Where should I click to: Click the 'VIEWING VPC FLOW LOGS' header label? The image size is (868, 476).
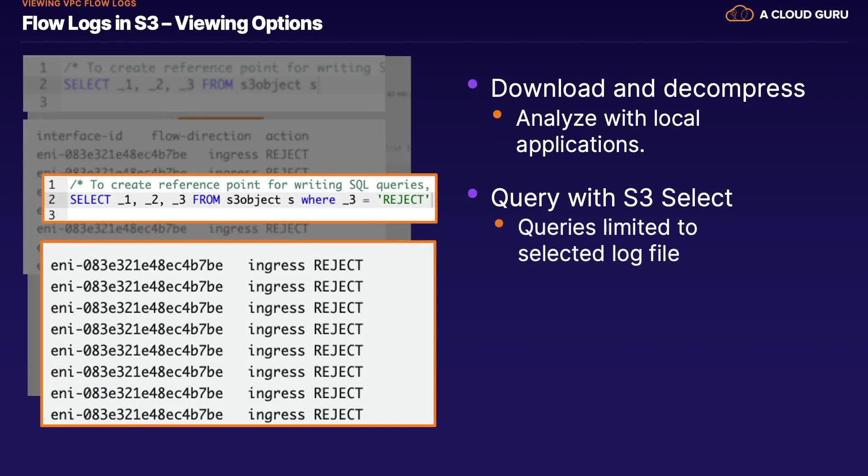(x=79, y=4)
